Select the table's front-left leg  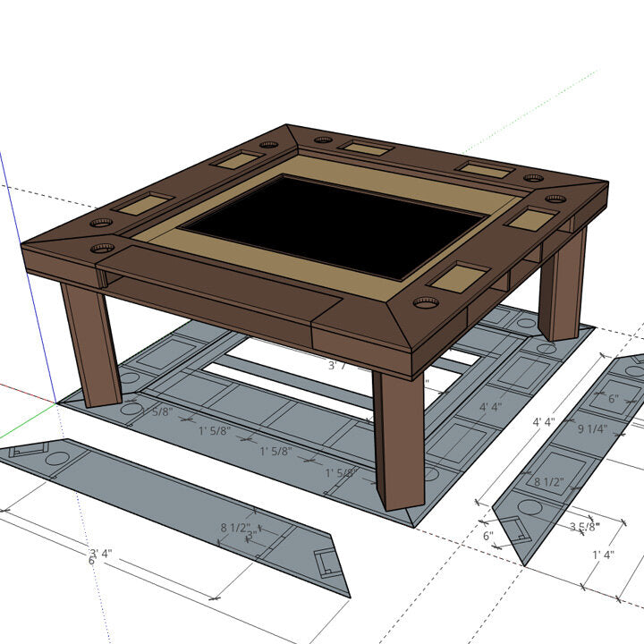click(91, 344)
